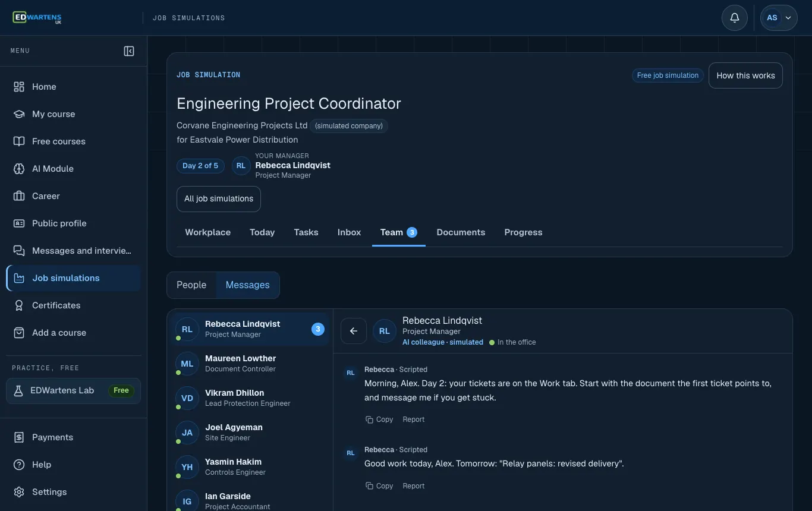Collapse the sidebar menu panel

point(129,51)
